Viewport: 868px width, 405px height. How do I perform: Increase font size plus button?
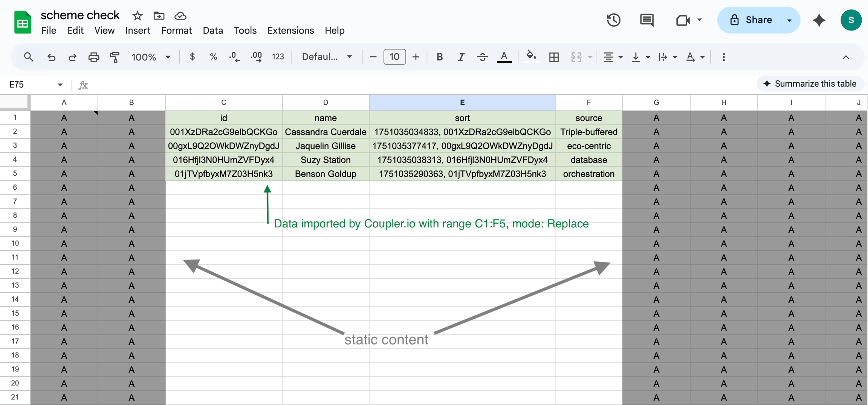(416, 57)
